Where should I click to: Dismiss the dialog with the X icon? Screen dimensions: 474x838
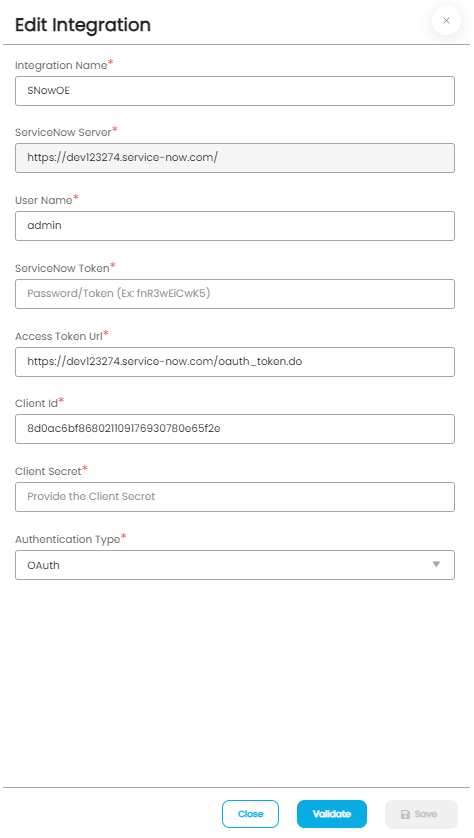click(x=446, y=21)
